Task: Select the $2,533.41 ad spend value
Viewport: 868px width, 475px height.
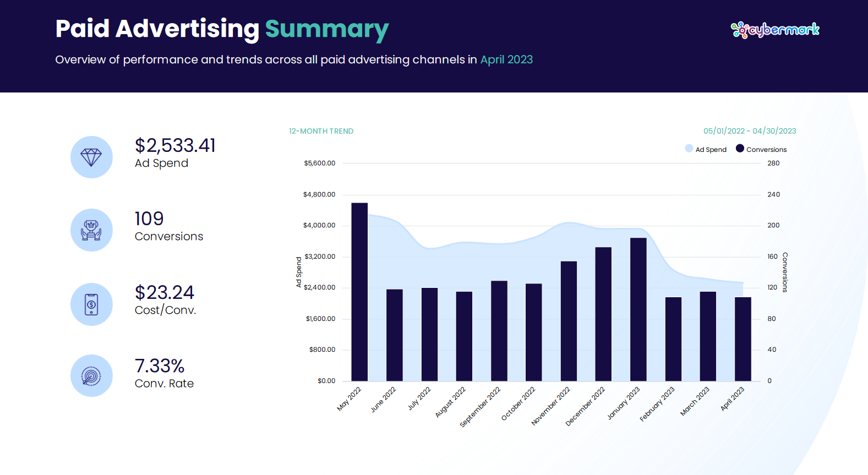Action: click(x=175, y=145)
